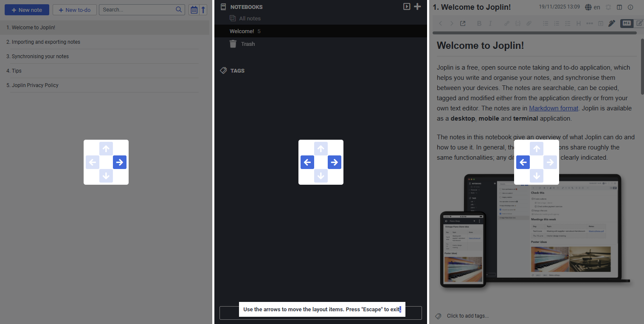Toggle bold formatting
644x324 pixels.
pos(479,23)
